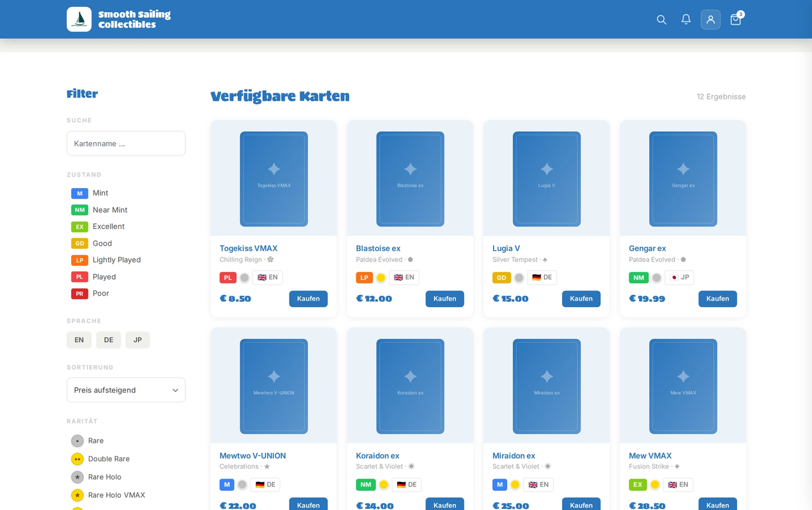Screen dimensions: 812x510
Task: Buy Lugia V with the Kaufen button
Action: tap(581, 299)
